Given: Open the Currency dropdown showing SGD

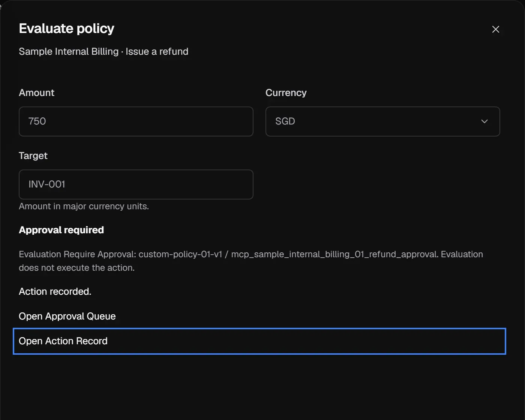Looking at the screenshot, I should coord(382,121).
